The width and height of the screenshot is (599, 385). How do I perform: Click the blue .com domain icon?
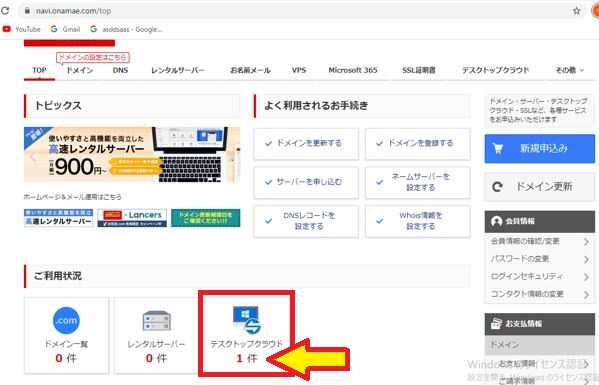pos(66,320)
